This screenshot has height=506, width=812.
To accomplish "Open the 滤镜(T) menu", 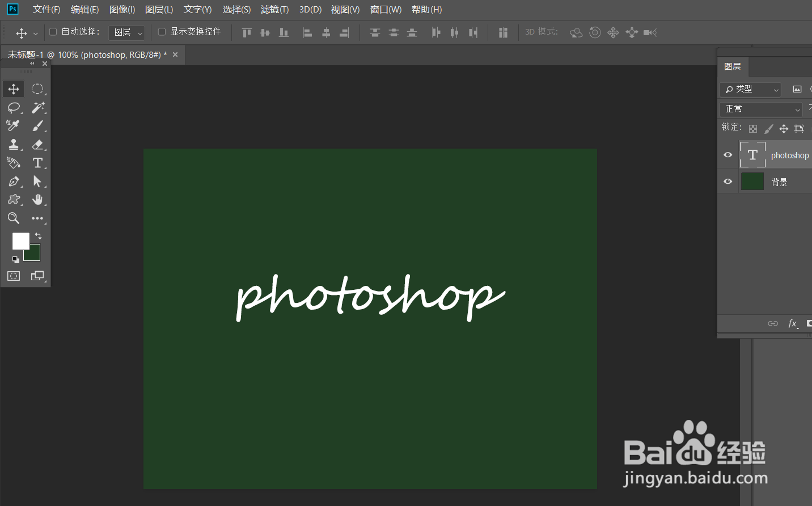I will coord(274,10).
